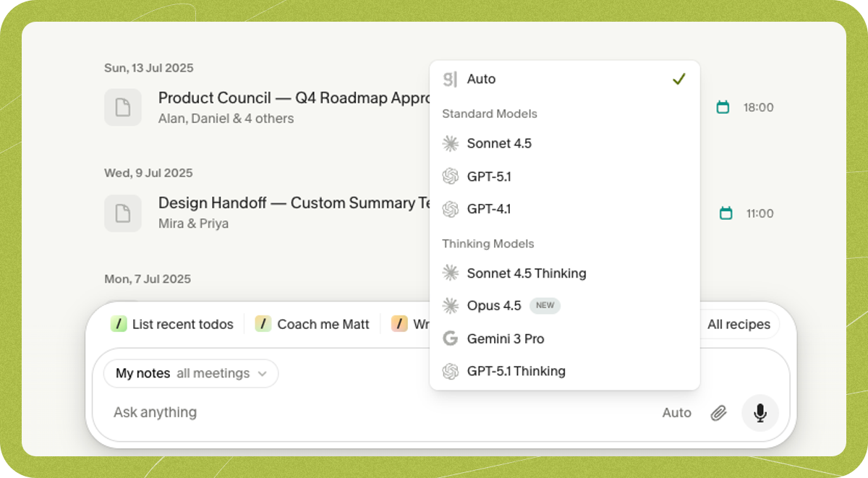This screenshot has height=478, width=868.
Task: Select the checked Auto model option
Action: point(565,79)
